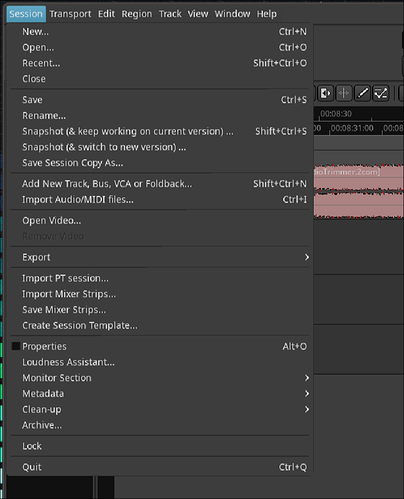Choose Save Session Copy As...
The height and width of the screenshot is (499, 404).
[160, 163]
